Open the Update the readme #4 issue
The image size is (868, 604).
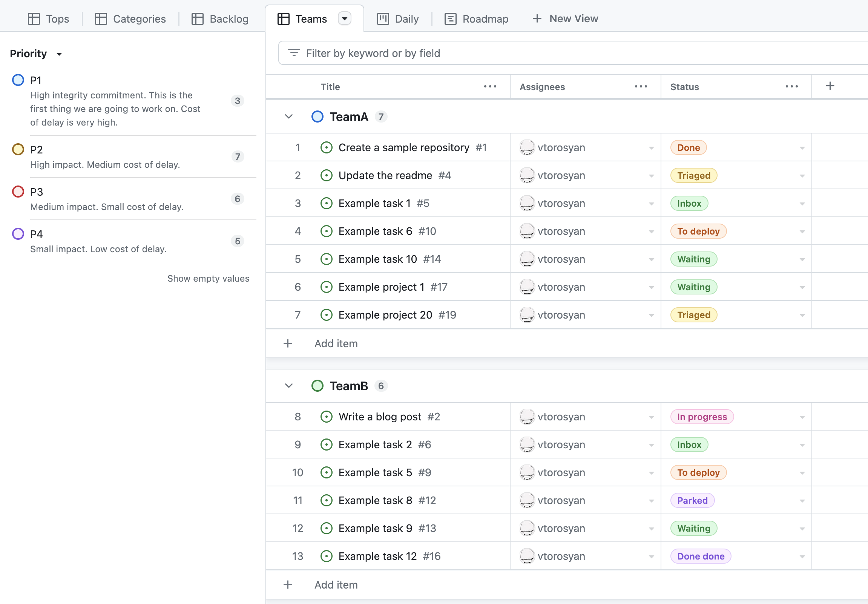pos(395,175)
